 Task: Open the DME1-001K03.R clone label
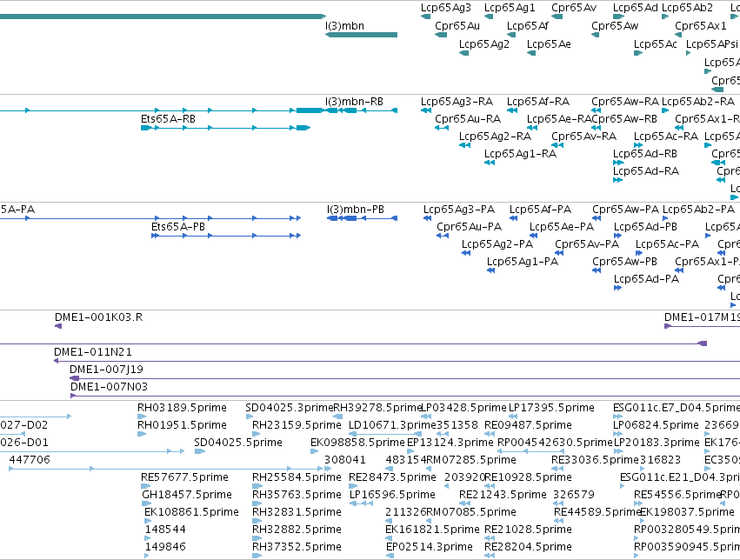click(x=98, y=317)
